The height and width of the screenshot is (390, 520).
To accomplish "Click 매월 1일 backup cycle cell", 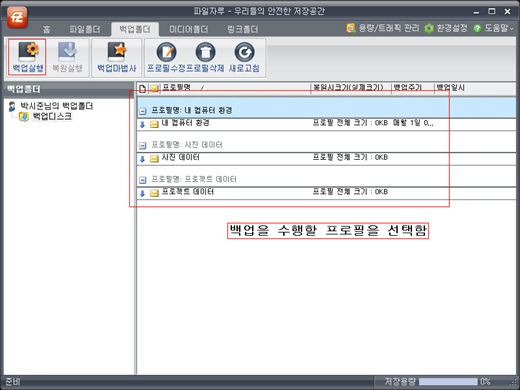I will [x=413, y=123].
